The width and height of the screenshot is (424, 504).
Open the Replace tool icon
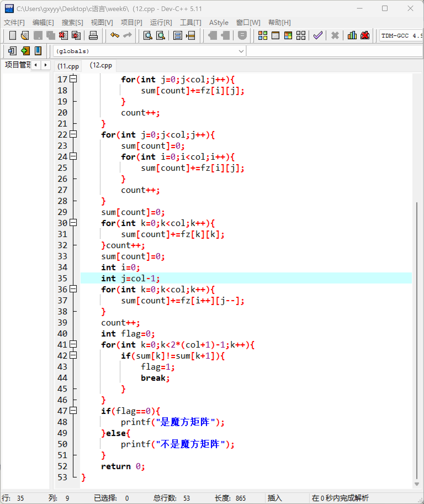161,35
